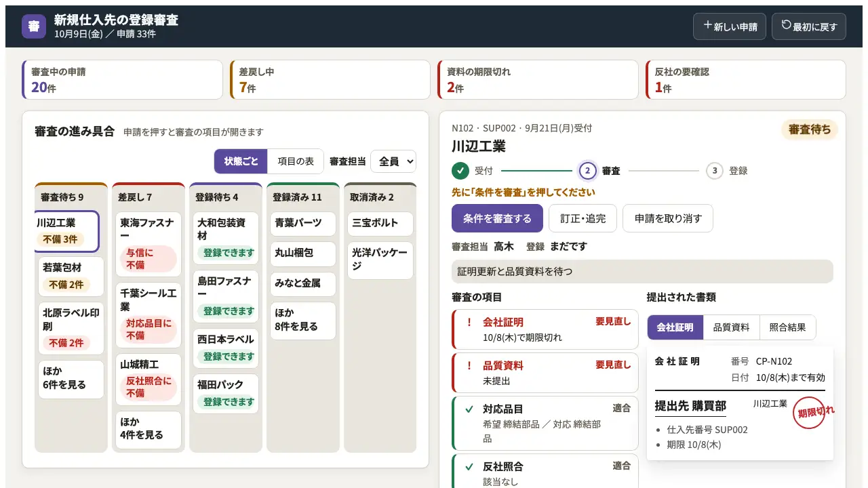This screenshot has width=868, height=488.
Task: Switch board view to 状態ごと
Action: click(241, 161)
